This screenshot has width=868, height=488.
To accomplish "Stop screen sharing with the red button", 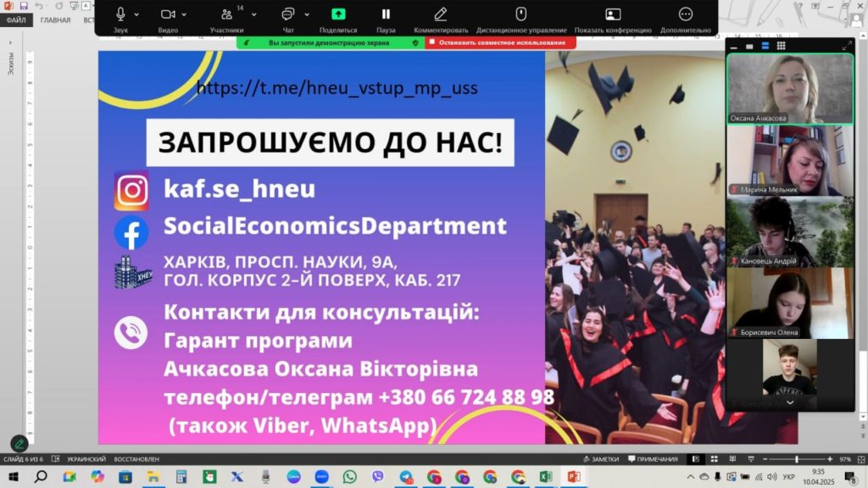I will click(500, 42).
